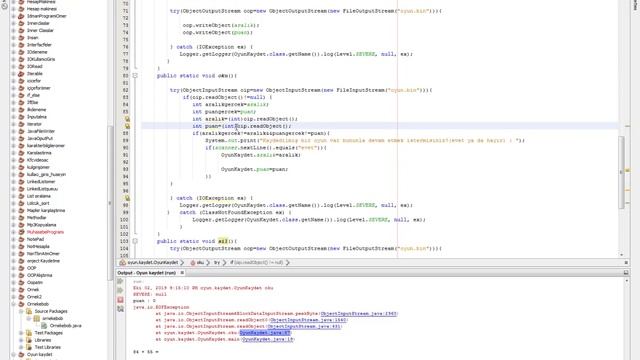Click the hint lightbulb icon on line 97
Image resolution: width=640 pixels, height=360 pixels.
click(x=127, y=198)
